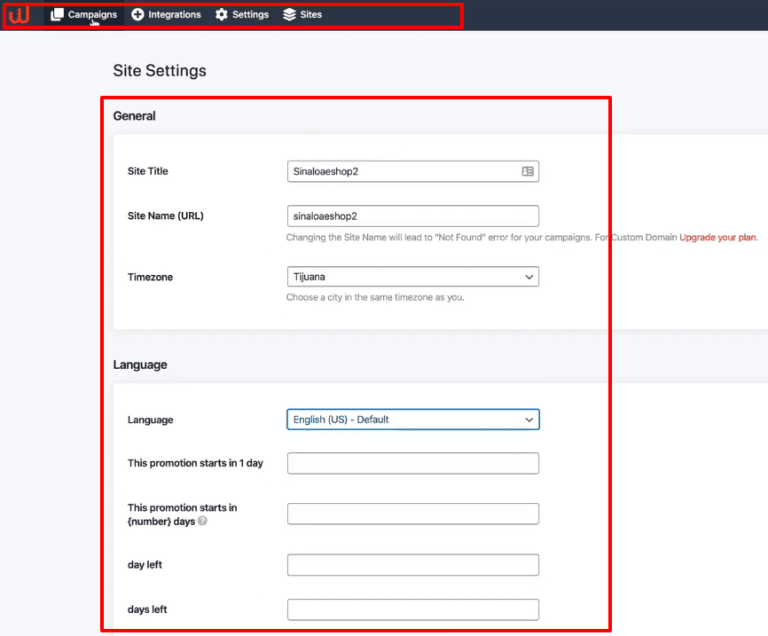768x636 pixels.
Task: Click 'Choose a city in the same timezone' hint
Action: tap(375, 297)
